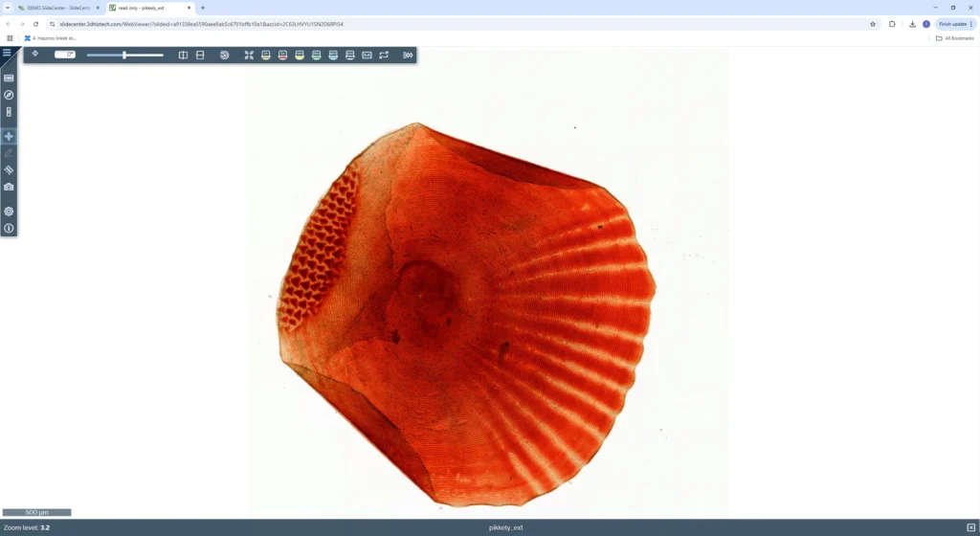Select the read only - pikkely_ext tab
Image resolution: width=980 pixels, height=536 pixels.
[150, 8]
